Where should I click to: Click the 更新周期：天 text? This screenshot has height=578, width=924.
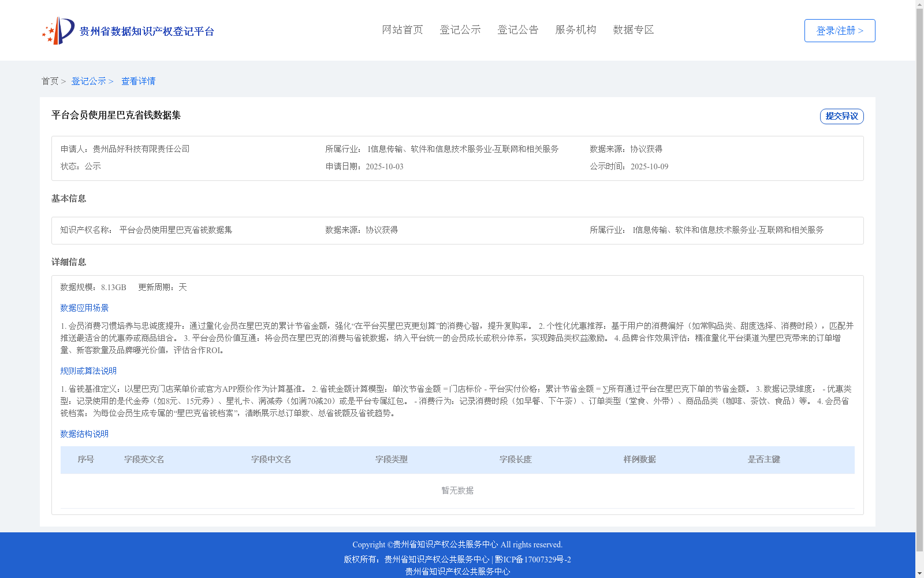point(162,287)
